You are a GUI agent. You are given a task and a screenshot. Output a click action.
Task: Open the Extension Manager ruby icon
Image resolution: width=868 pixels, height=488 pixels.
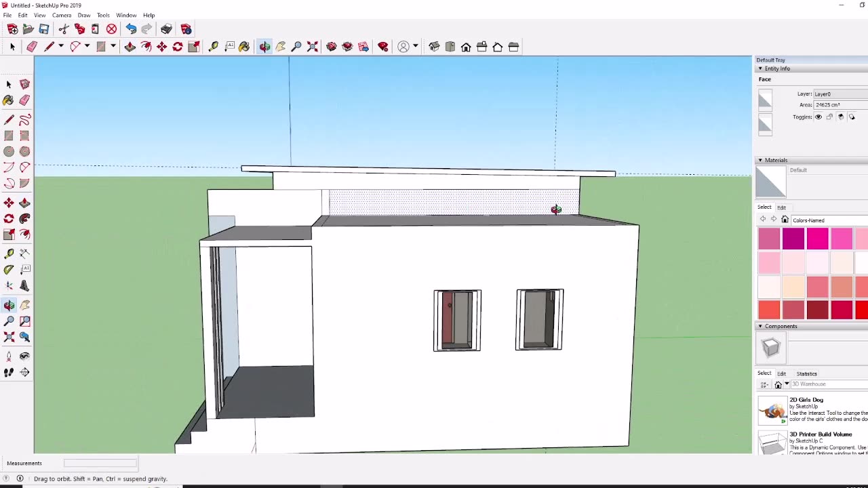pos(383,47)
